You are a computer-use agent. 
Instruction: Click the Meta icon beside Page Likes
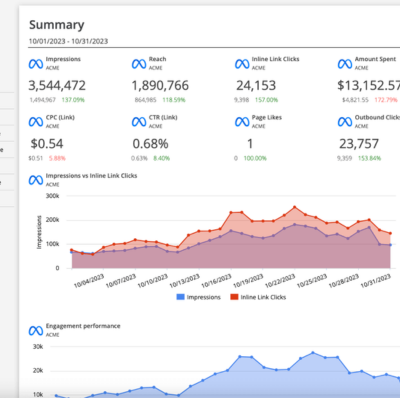[242, 122]
